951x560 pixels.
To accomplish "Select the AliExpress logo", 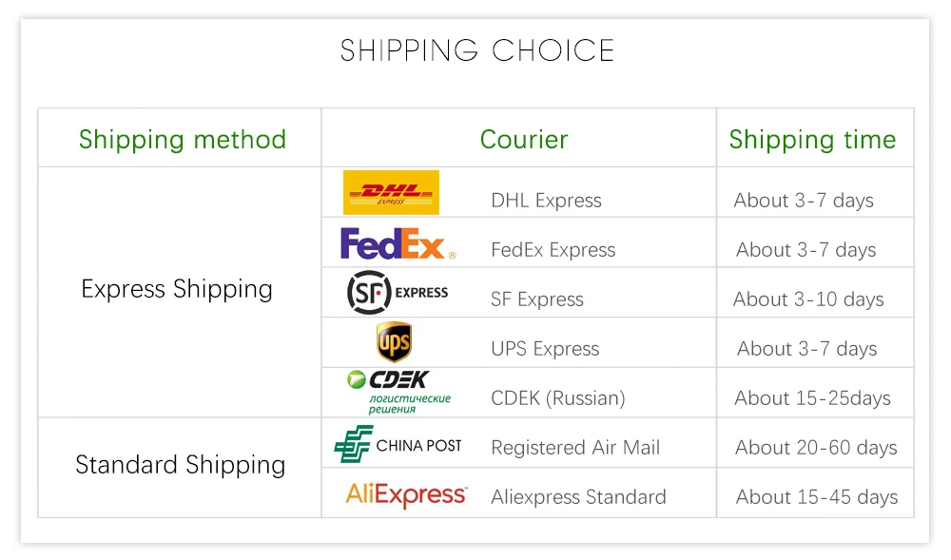I will tap(406, 495).
